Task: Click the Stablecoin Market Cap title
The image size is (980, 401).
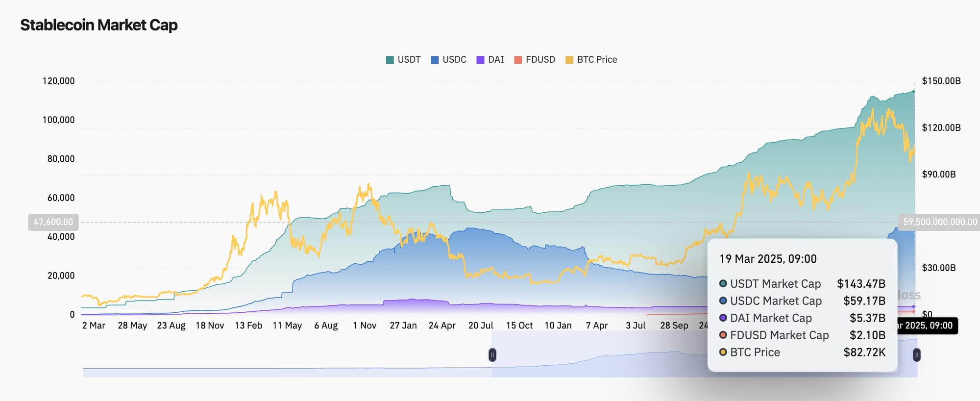Action: [x=99, y=25]
